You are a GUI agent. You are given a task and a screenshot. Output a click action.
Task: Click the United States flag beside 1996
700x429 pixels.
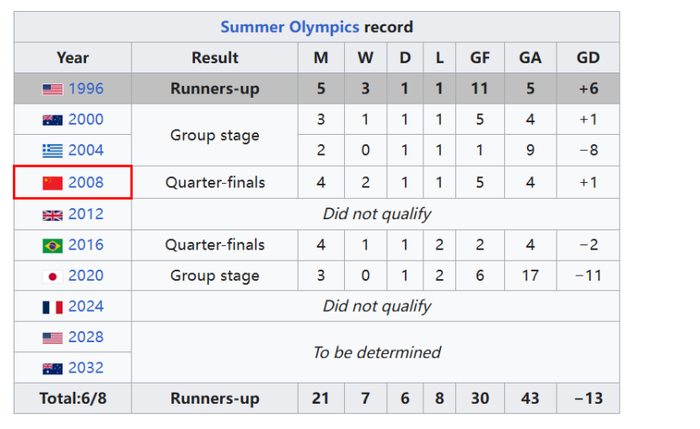pos(52,89)
